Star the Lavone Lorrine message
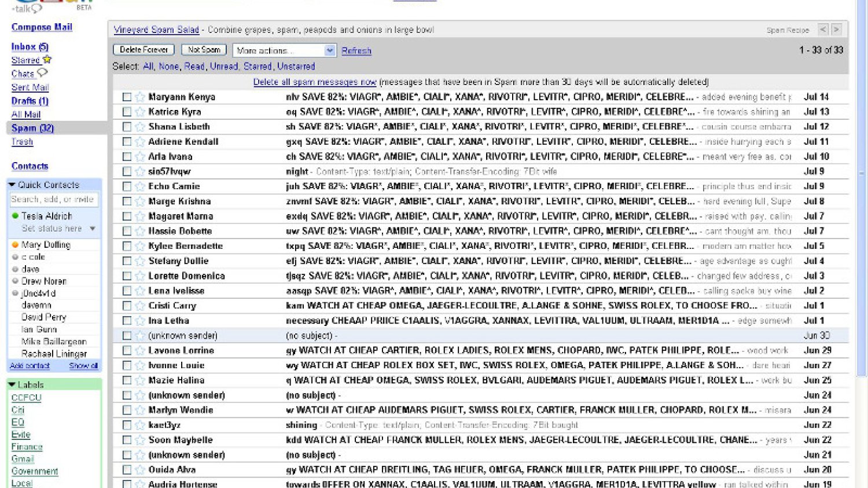This screenshot has height=488, width=868. pos(140,350)
